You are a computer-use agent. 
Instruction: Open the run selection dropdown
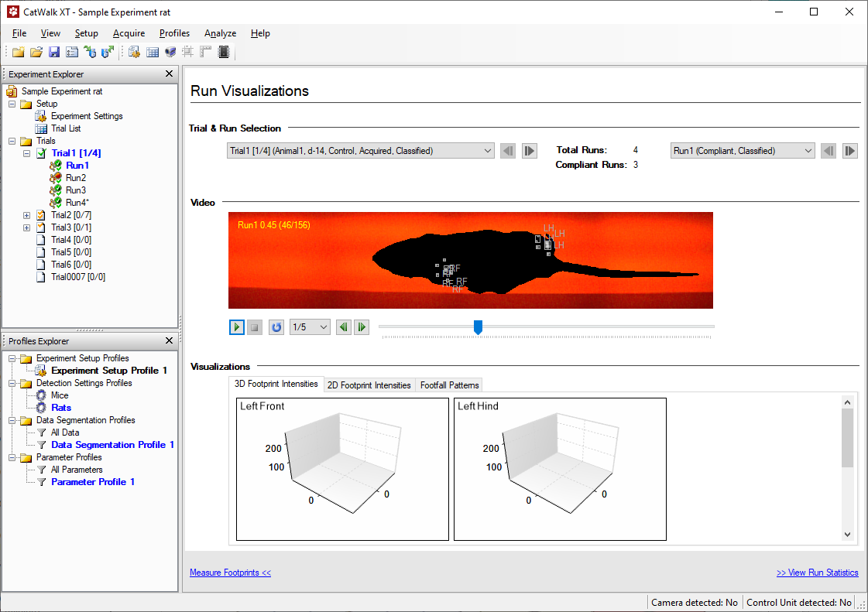click(743, 151)
